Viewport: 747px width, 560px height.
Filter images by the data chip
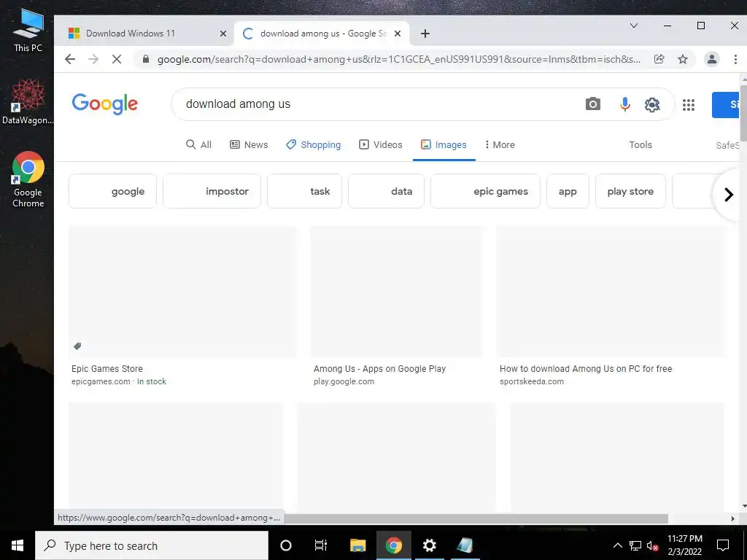(386, 191)
